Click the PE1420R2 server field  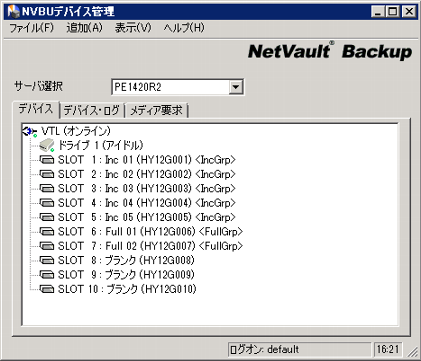coord(170,87)
